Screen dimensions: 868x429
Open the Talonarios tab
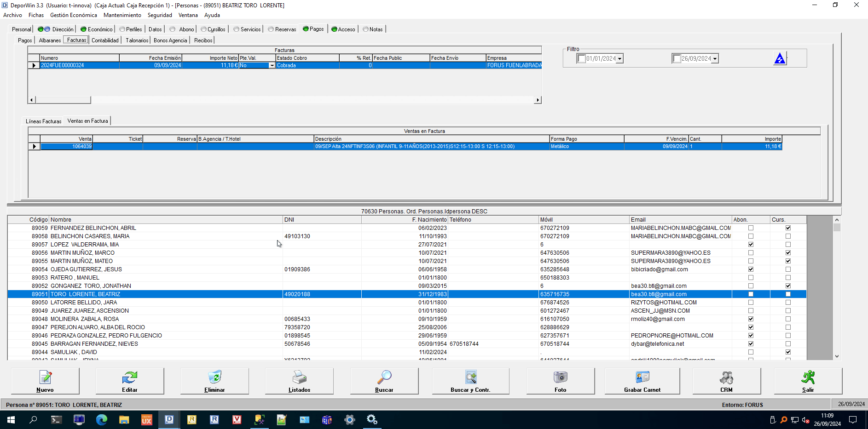(137, 40)
